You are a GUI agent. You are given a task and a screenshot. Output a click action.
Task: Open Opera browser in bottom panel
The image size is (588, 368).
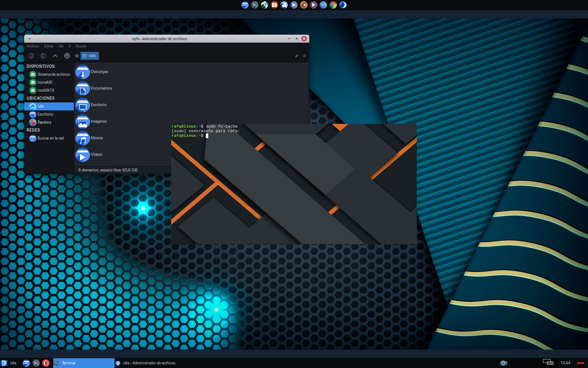tap(46, 363)
